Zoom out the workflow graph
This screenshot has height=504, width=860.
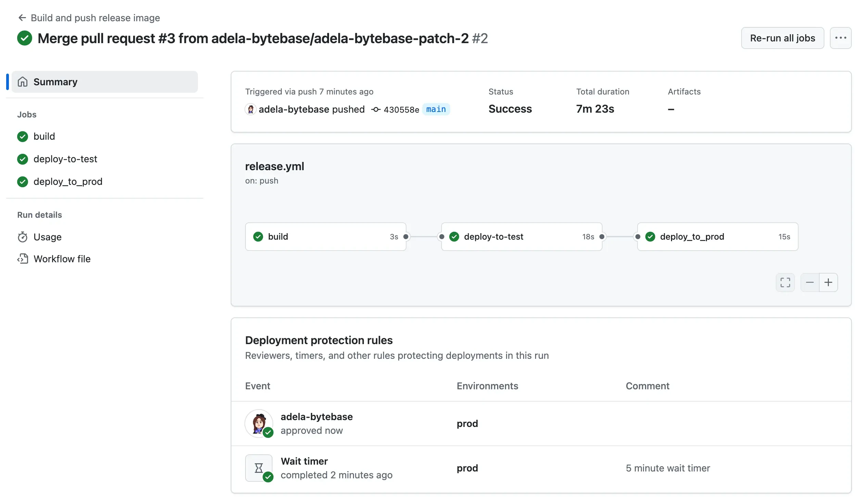click(810, 282)
